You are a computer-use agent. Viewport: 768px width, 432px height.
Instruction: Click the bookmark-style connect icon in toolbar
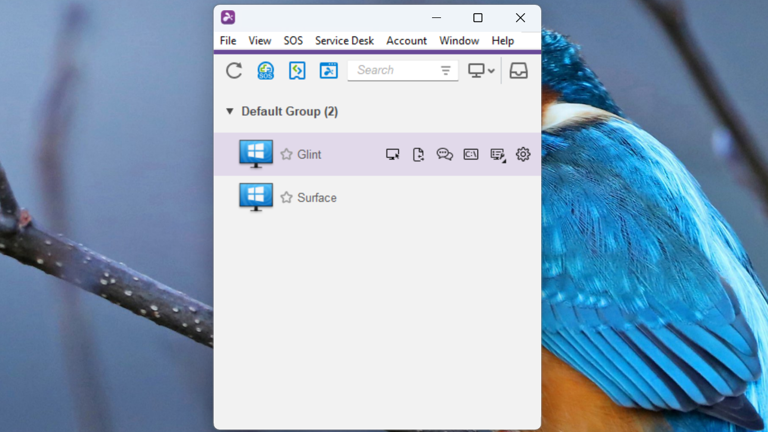297,71
